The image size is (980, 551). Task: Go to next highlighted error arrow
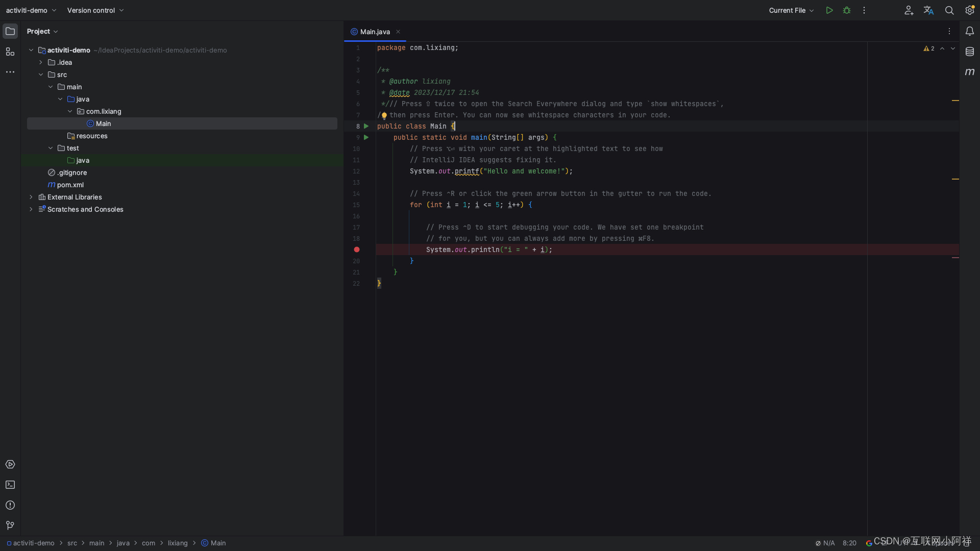[953, 48]
